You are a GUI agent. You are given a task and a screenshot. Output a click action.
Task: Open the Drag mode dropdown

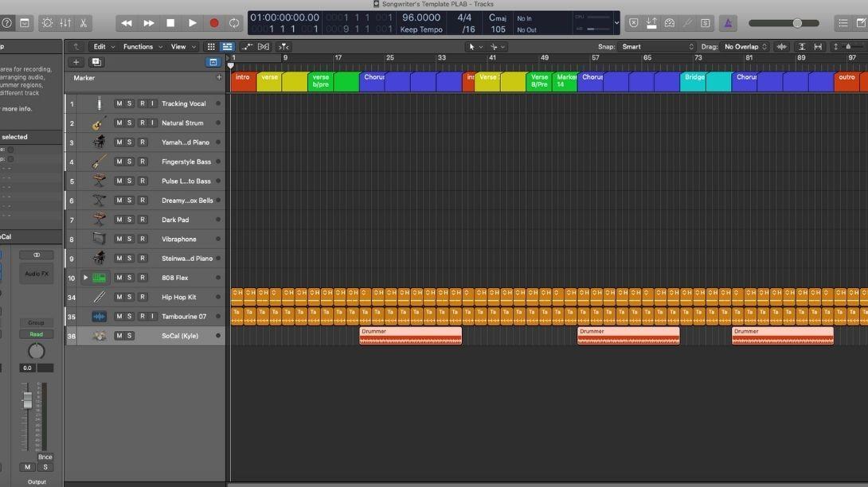[745, 47]
